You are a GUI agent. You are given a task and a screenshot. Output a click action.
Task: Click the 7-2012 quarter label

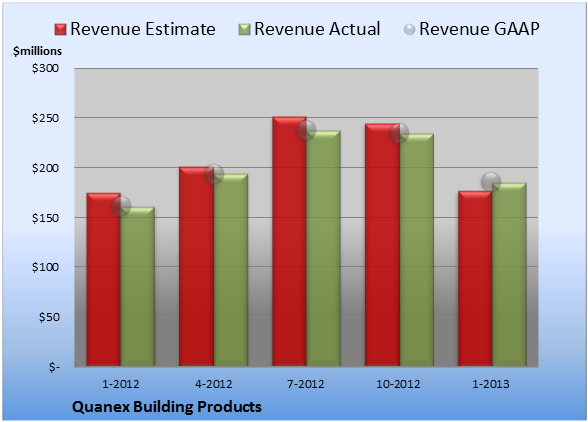click(x=306, y=384)
